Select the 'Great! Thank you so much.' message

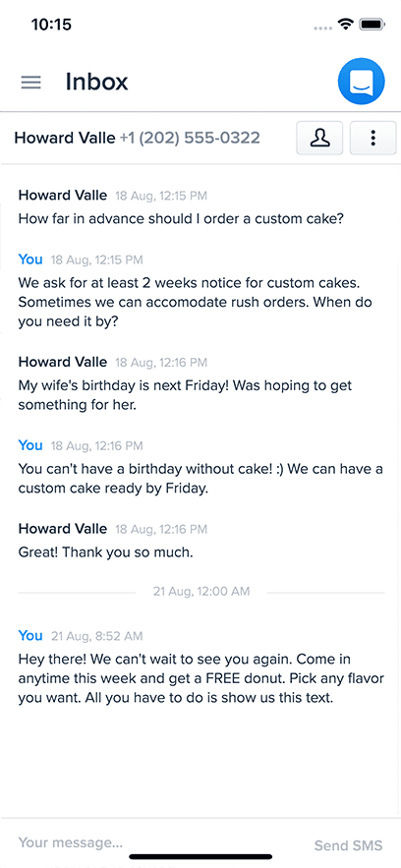(105, 551)
